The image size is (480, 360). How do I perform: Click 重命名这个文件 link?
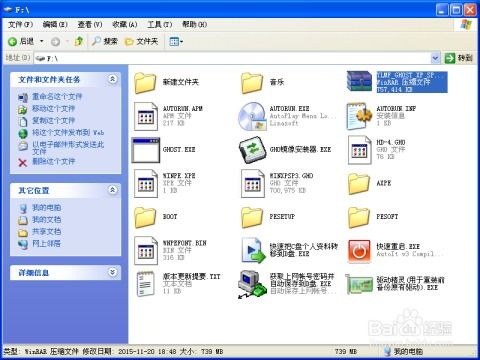pyautogui.click(x=57, y=97)
